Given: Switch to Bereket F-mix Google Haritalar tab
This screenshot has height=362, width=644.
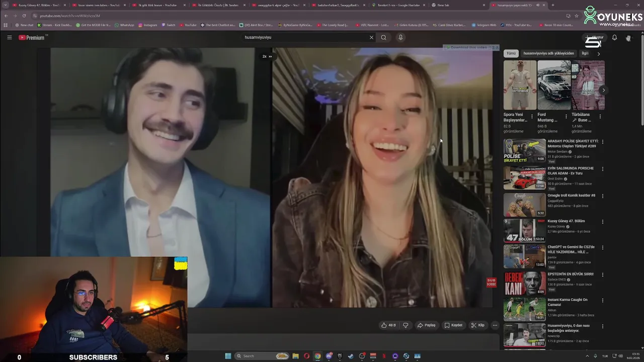Looking at the screenshot, I should click(399, 5).
